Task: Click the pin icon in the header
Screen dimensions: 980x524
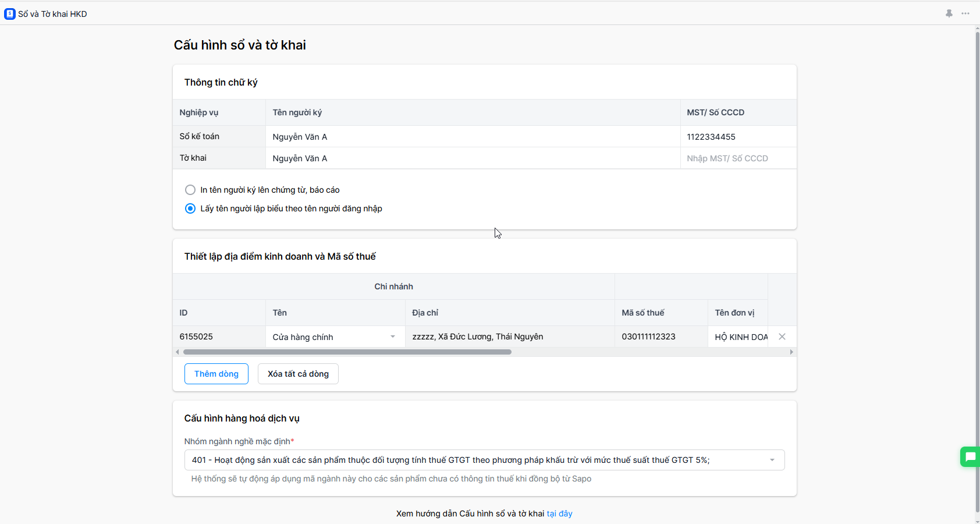Action: tap(949, 13)
